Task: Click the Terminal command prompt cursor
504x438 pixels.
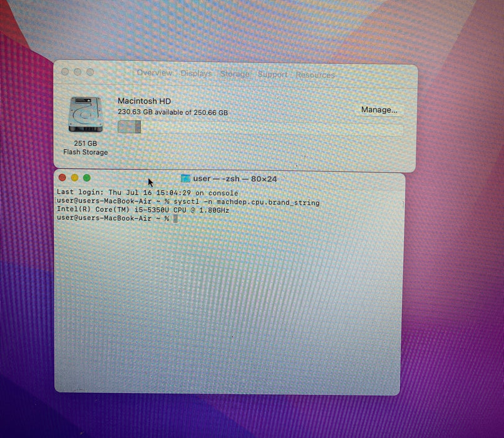Action: (x=175, y=218)
